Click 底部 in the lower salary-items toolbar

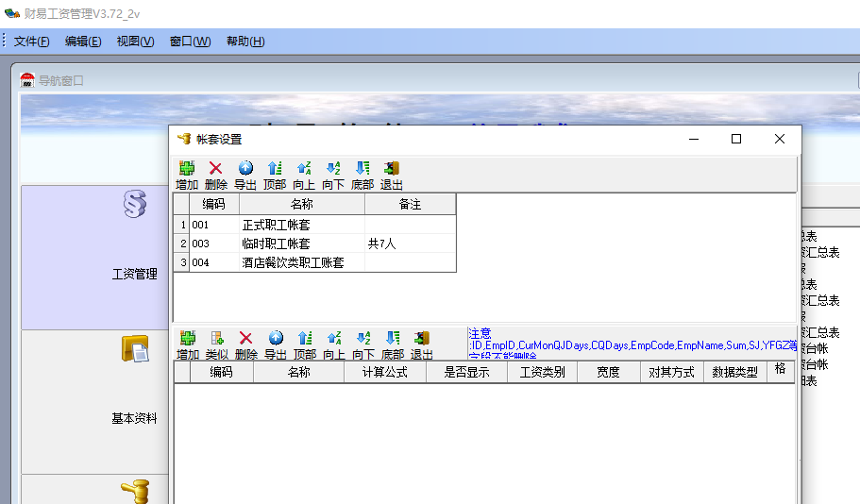click(x=393, y=345)
